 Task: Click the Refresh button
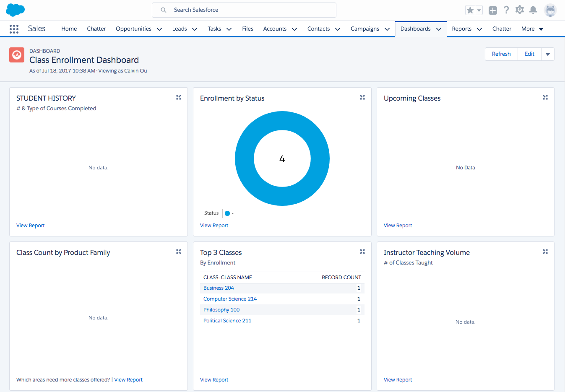tap(501, 54)
